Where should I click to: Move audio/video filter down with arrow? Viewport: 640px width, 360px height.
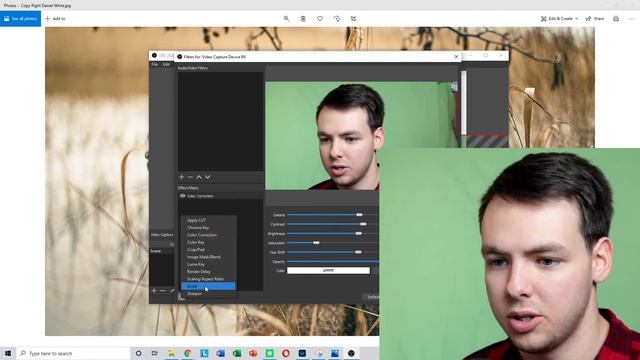tap(208, 177)
